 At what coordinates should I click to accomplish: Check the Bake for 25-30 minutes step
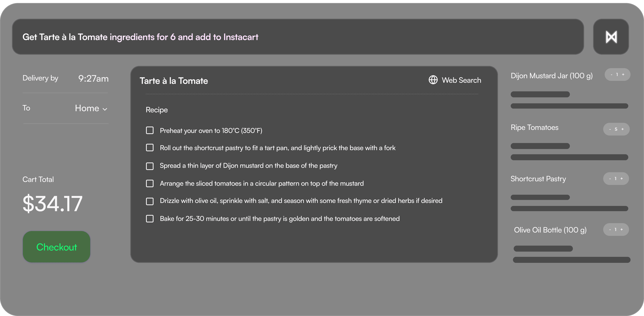pos(150,218)
